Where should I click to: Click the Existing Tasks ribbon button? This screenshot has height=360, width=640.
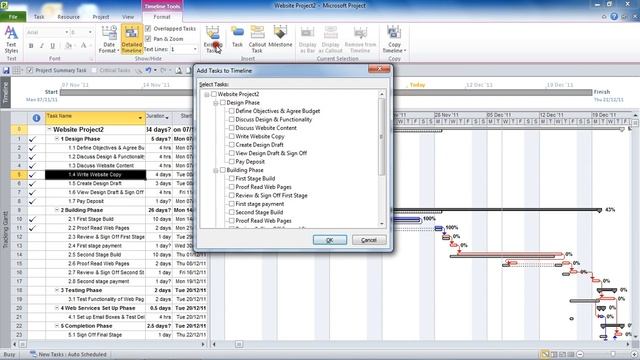[213, 39]
